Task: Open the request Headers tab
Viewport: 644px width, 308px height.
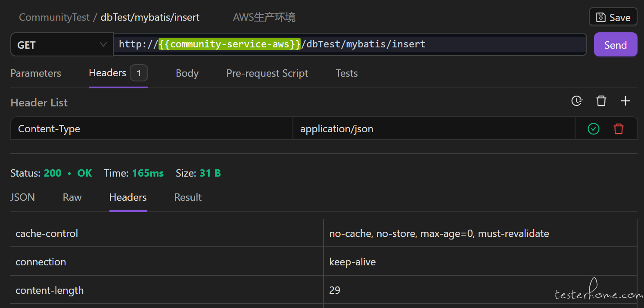Action: (x=118, y=73)
